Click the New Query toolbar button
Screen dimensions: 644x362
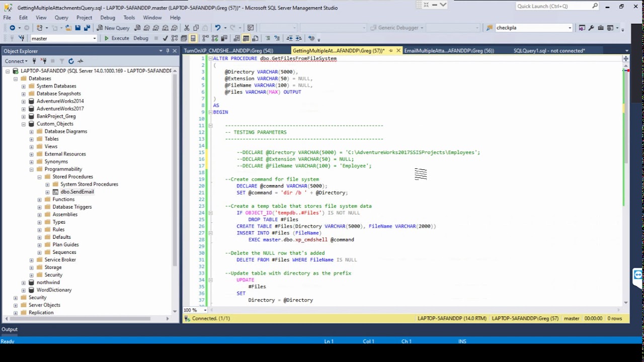pyautogui.click(x=114, y=28)
